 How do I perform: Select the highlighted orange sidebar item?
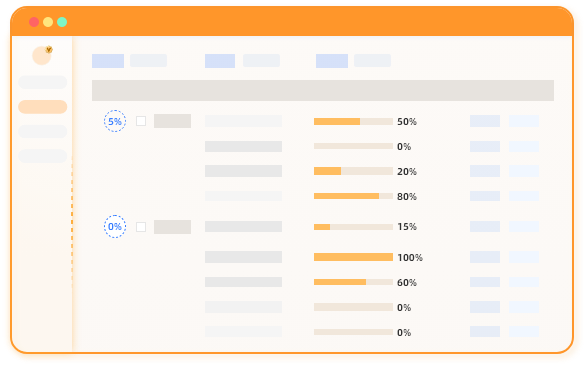coord(43,107)
